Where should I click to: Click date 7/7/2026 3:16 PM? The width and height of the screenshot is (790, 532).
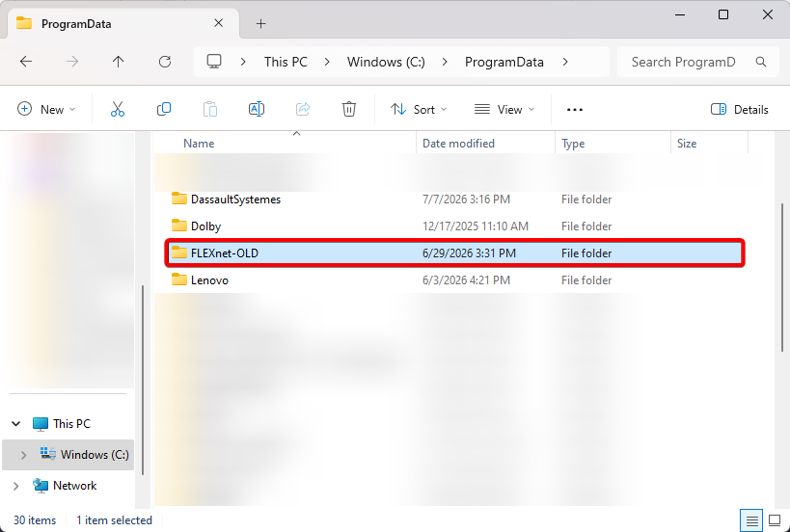click(466, 199)
